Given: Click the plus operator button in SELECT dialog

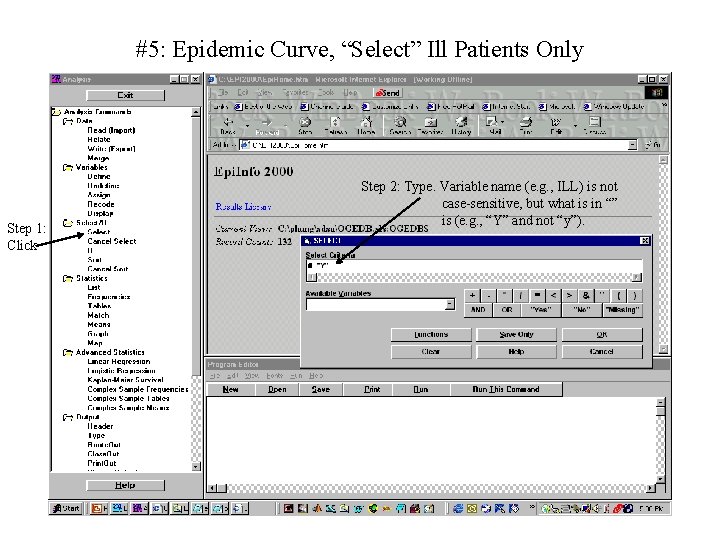Looking at the screenshot, I should point(472,296).
